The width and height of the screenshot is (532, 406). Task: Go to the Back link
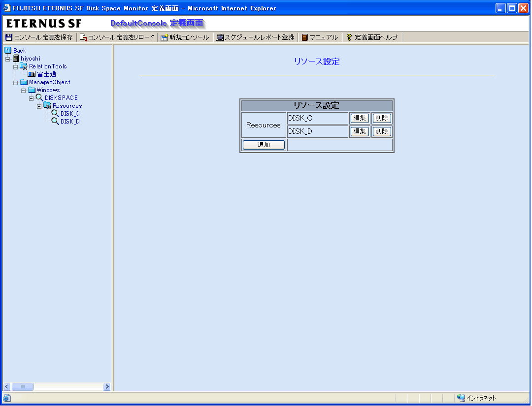(x=20, y=51)
